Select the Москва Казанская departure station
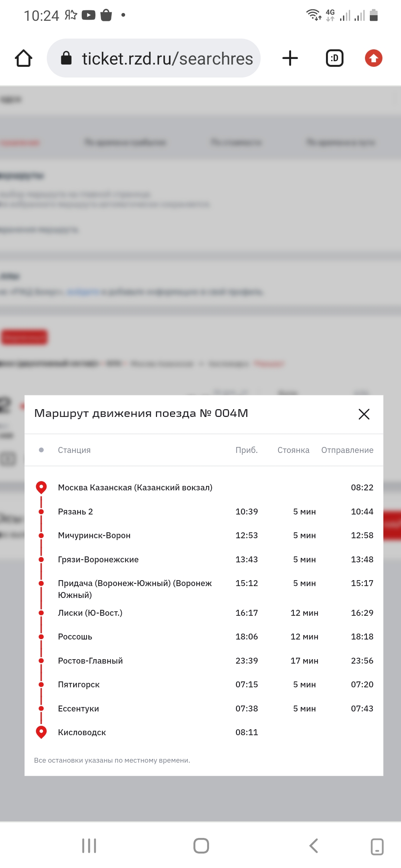 (135, 487)
